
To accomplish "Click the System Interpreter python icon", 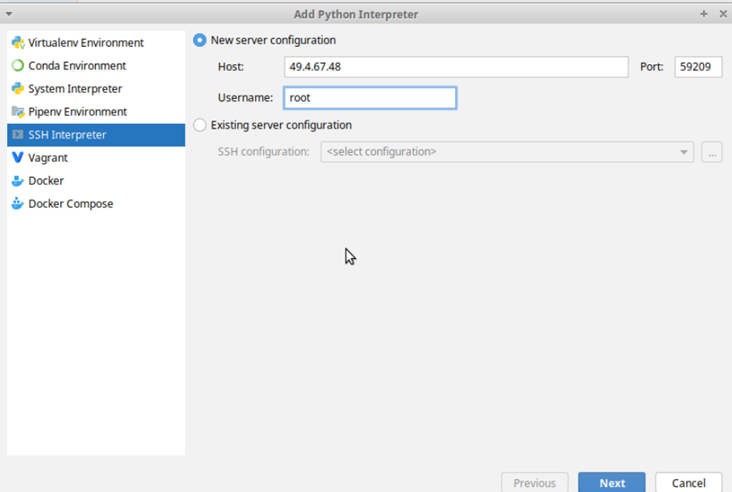I will coord(18,88).
